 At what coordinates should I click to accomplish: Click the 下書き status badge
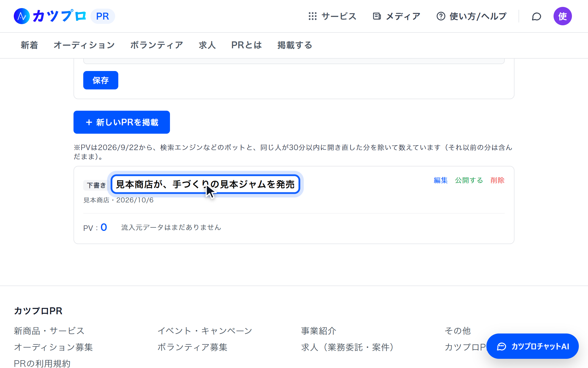[96, 185]
